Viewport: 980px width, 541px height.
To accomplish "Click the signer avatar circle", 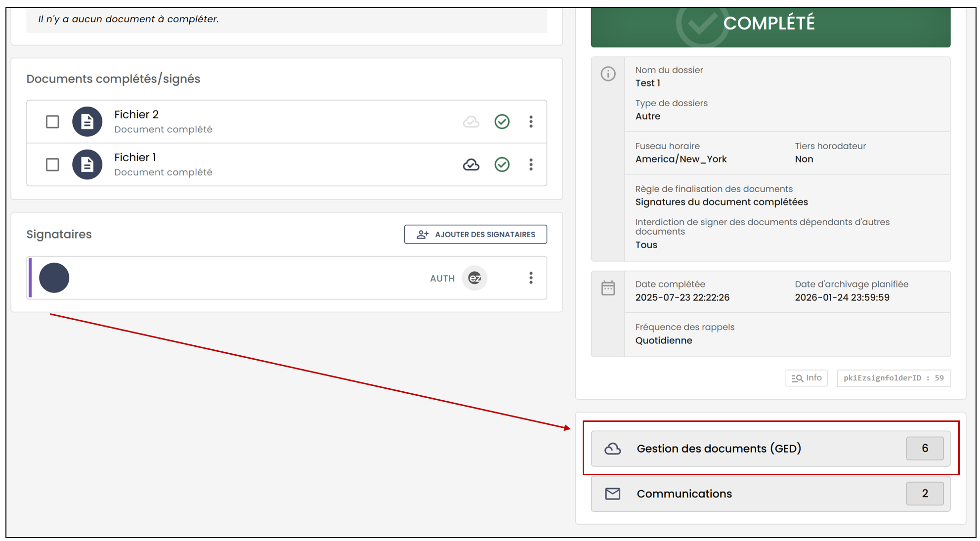I will point(54,278).
